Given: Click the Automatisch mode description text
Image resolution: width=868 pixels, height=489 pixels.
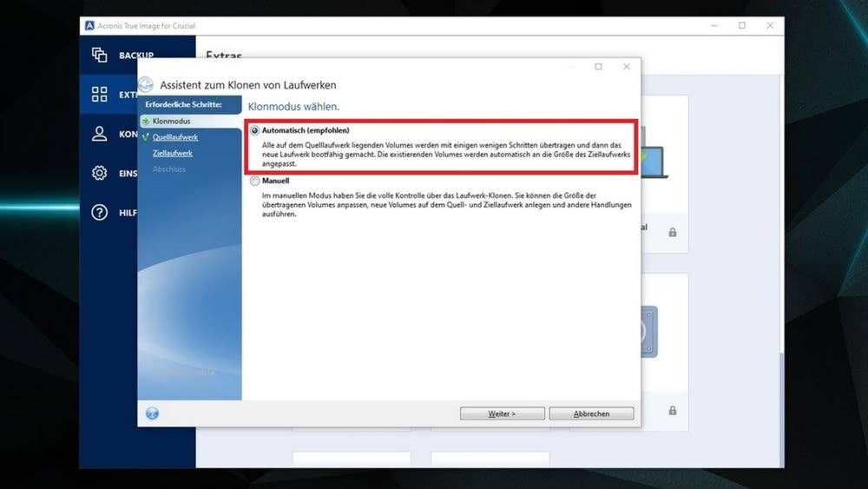Looking at the screenshot, I should (x=446, y=155).
